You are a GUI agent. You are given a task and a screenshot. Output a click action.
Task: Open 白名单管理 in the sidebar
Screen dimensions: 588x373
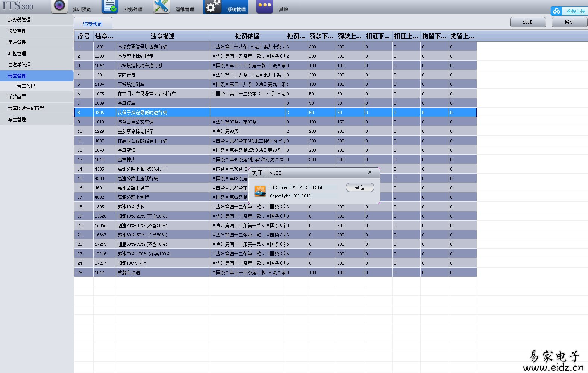click(36, 65)
